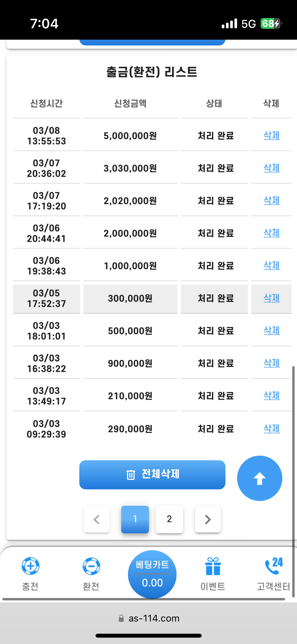
Task: Delete the 900,000원 withdrawal entry
Action: click(x=272, y=363)
